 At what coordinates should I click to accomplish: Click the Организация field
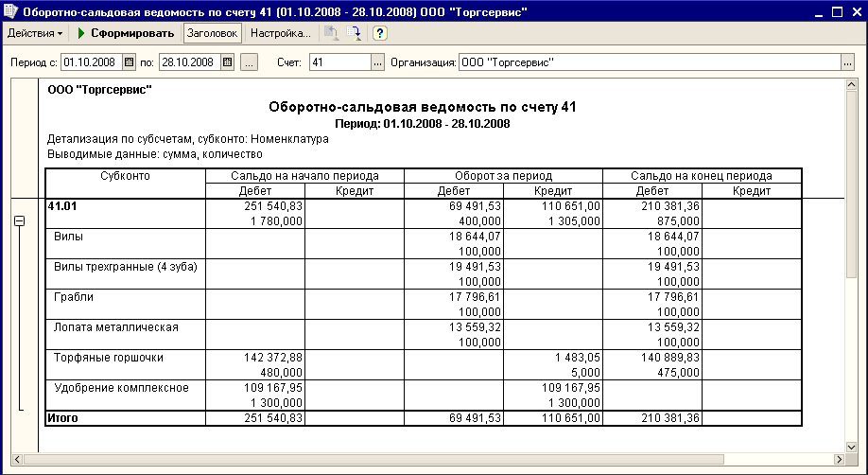(650, 62)
